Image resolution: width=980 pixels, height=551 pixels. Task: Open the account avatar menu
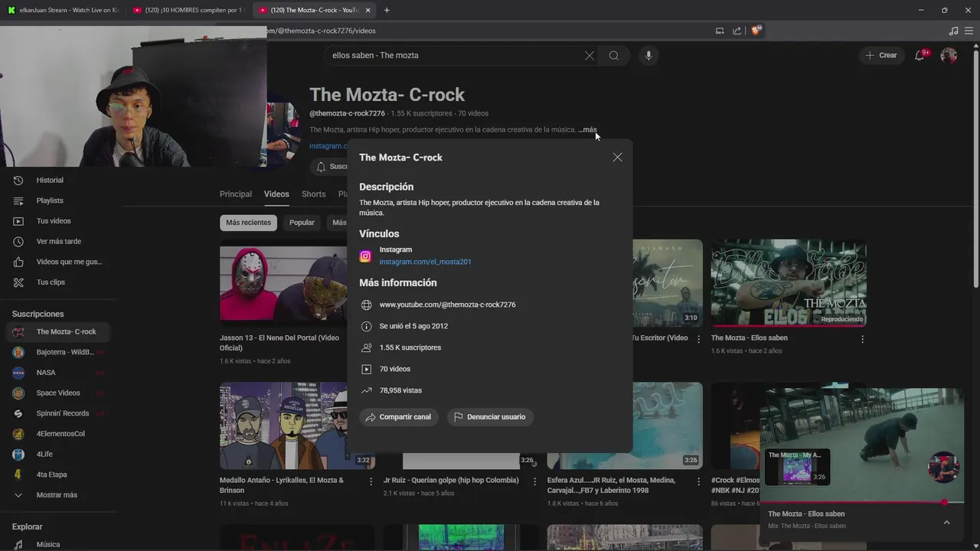949,55
